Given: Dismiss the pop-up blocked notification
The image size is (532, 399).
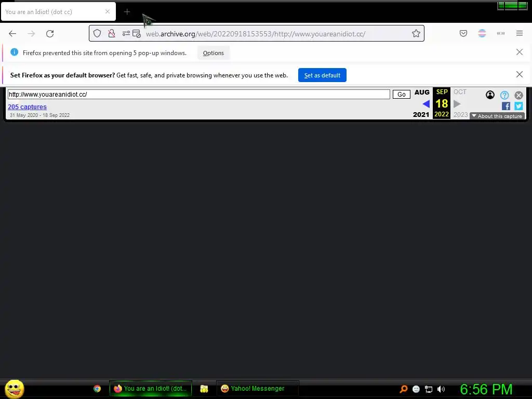Looking at the screenshot, I should (x=520, y=52).
